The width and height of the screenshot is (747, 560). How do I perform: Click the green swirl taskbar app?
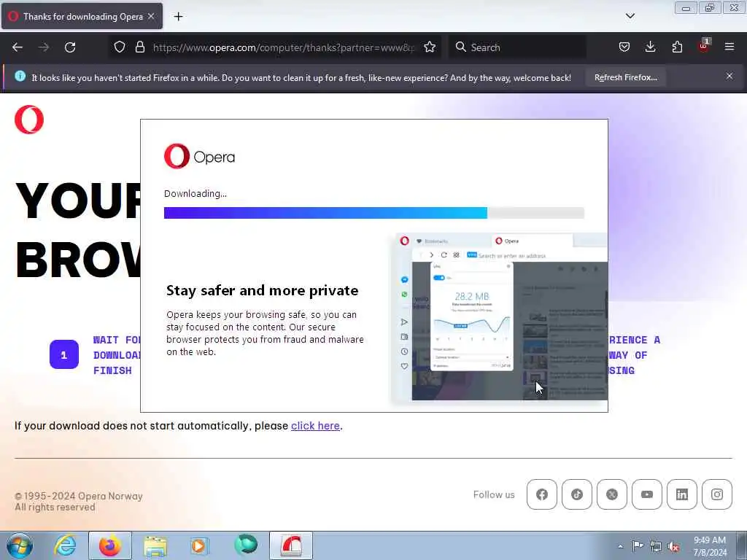(x=245, y=545)
